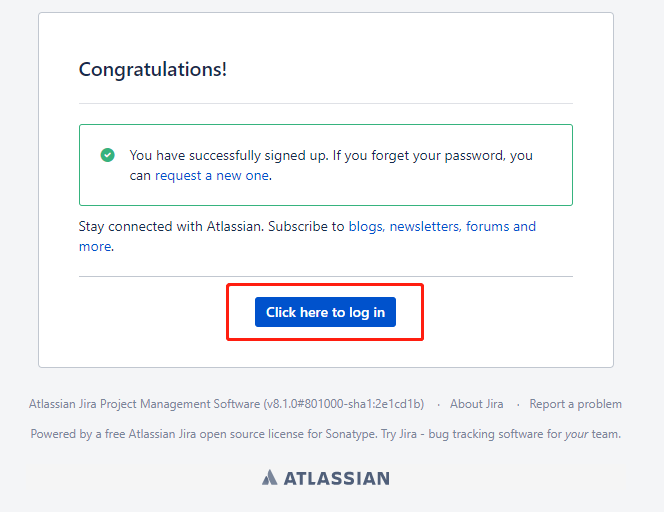Click "forums and" in the subscribe link
The image size is (664, 512).
pos(501,227)
